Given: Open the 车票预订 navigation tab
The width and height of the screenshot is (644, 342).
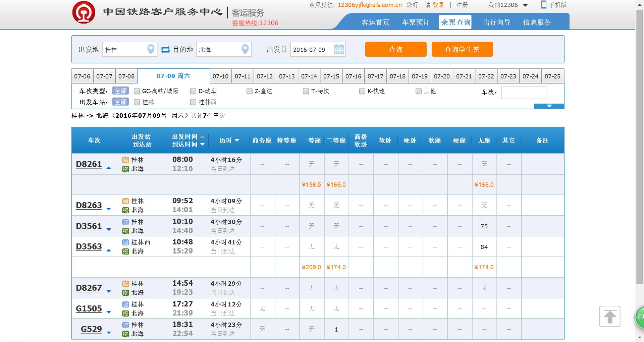Looking at the screenshot, I should tap(416, 22).
